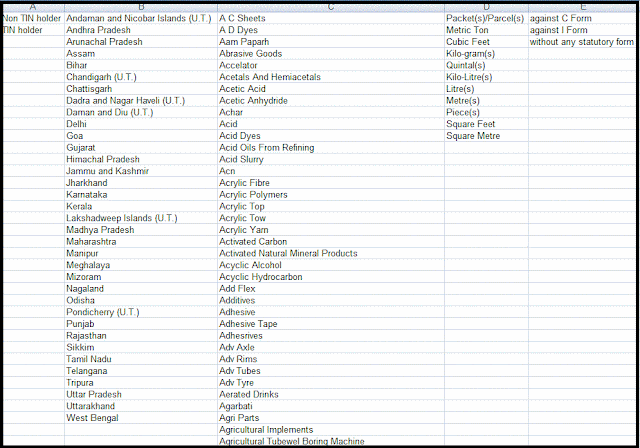Click the 'Telangana' cell

(141, 371)
